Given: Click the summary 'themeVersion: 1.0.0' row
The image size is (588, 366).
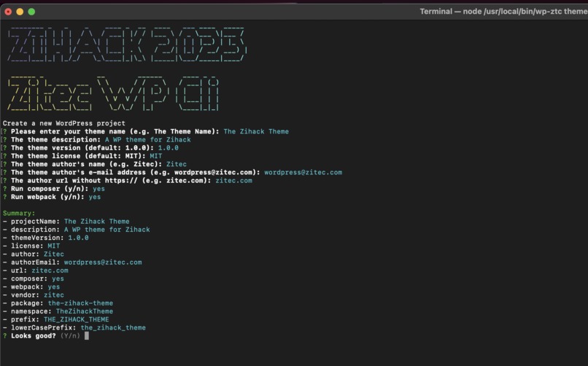Looking at the screenshot, I should [x=46, y=238].
